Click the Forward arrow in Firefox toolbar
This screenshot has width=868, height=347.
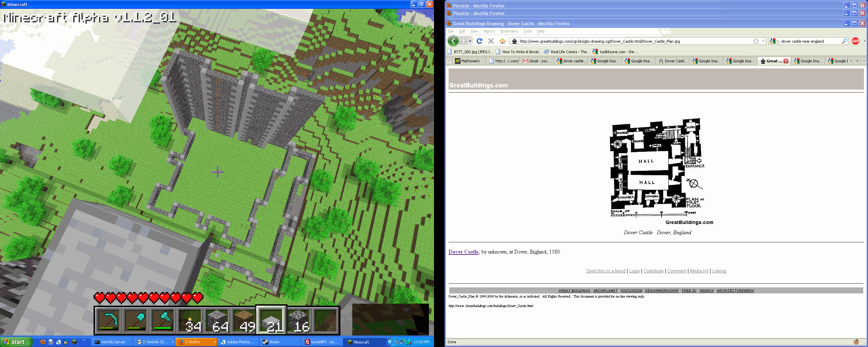coord(463,41)
